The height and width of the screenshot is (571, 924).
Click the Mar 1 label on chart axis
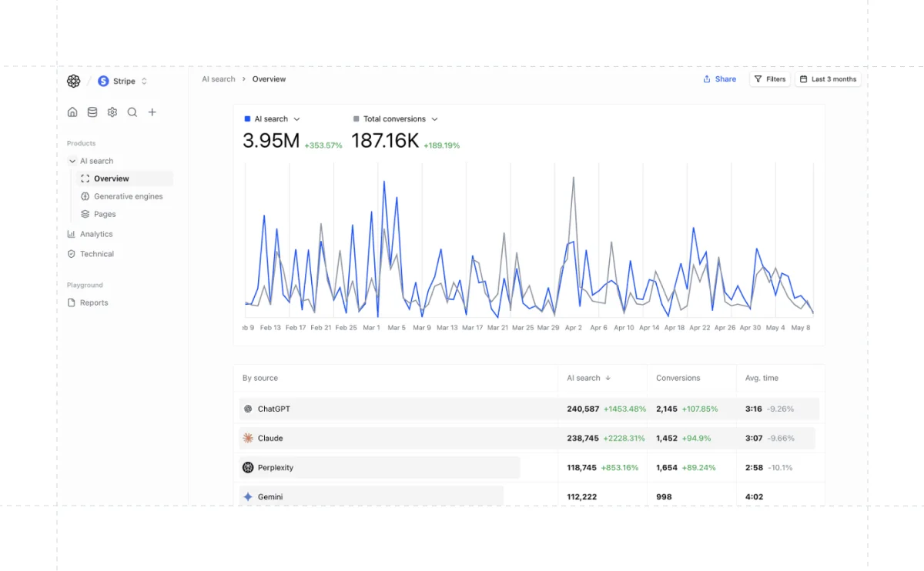[x=371, y=328]
